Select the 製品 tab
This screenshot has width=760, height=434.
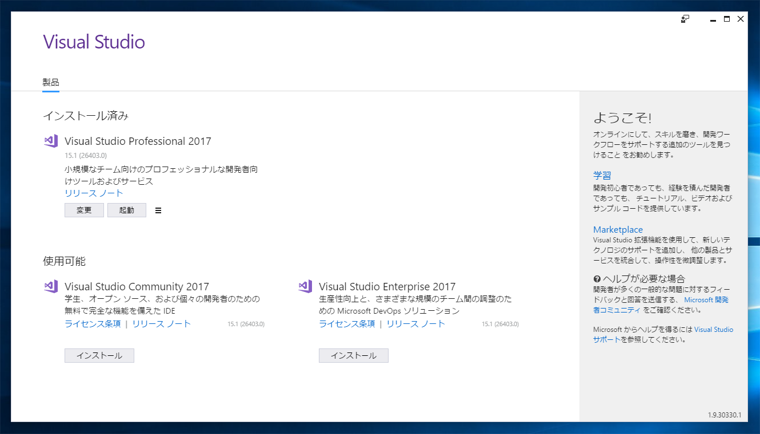point(51,82)
